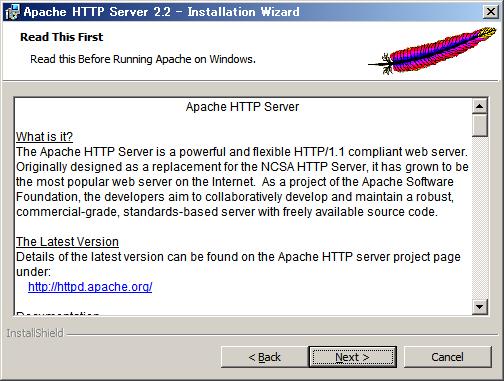Viewport: 504px width, 381px height.
Task: Click the installer icon in the title bar
Action: pyautogui.click(x=12, y=12)
